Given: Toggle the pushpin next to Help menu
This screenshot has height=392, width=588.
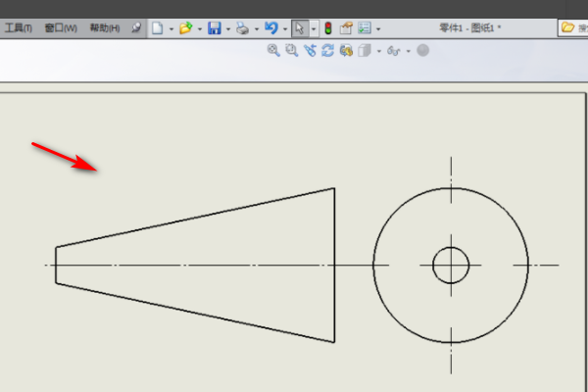Looking at the screenshot, I should pos(136,28).
